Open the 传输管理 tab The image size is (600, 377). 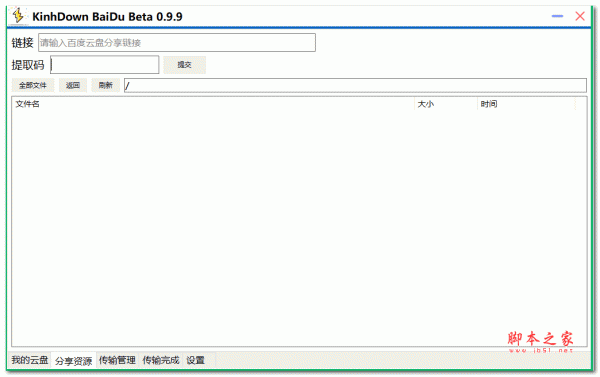point(117,360)
